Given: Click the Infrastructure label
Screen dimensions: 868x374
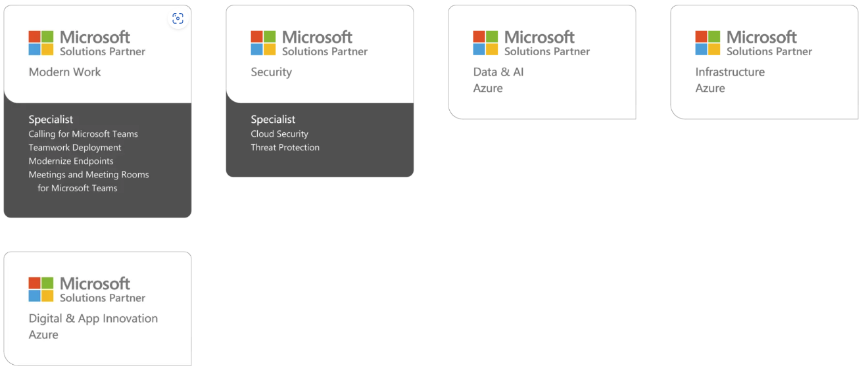Looking at the screenshot, I should 730,72.
